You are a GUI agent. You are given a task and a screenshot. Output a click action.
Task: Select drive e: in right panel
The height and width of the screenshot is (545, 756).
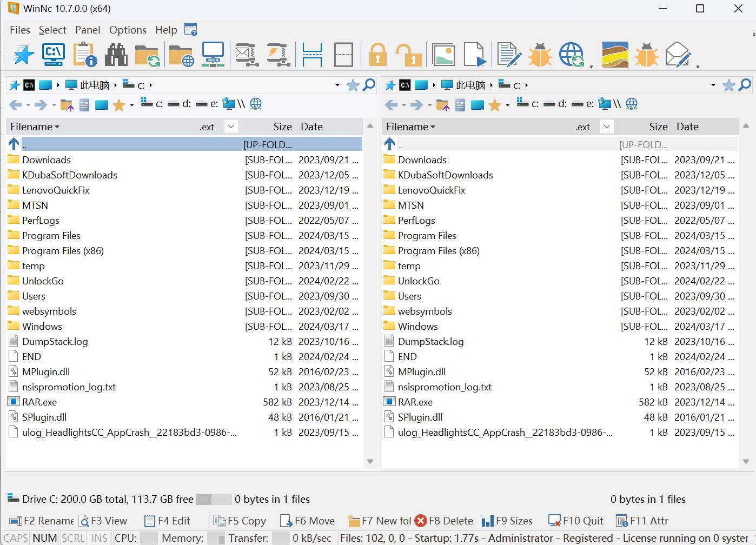click(583, 103)
